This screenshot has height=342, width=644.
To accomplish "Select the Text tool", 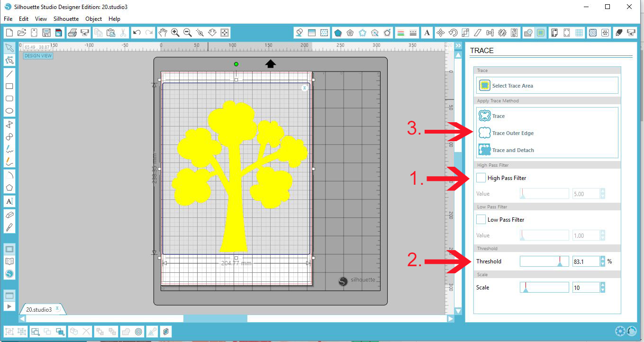I will [9, 201].
